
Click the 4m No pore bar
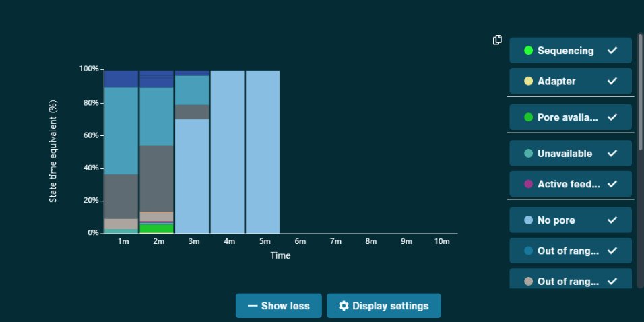tap(227, 152)
